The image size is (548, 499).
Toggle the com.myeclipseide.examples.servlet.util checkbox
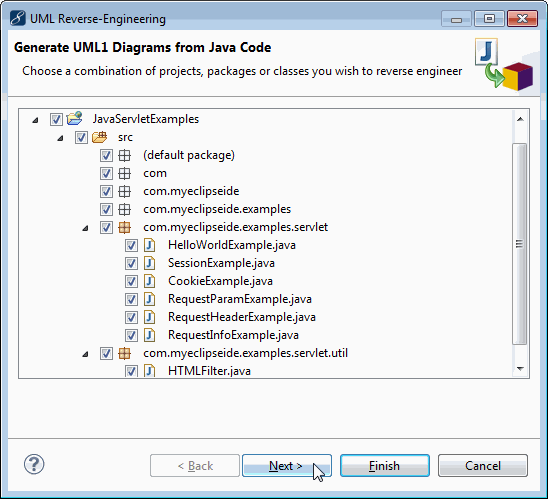coord(106,353)
